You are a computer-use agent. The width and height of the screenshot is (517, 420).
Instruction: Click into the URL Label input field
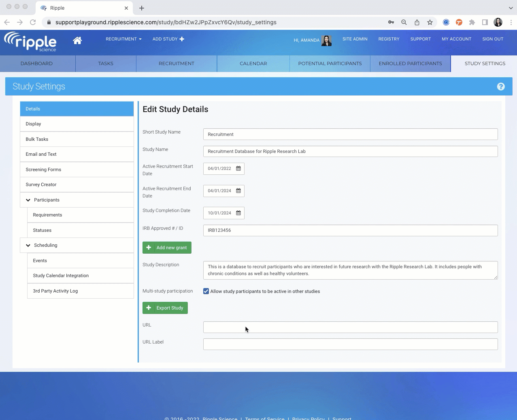pos(350,344)
